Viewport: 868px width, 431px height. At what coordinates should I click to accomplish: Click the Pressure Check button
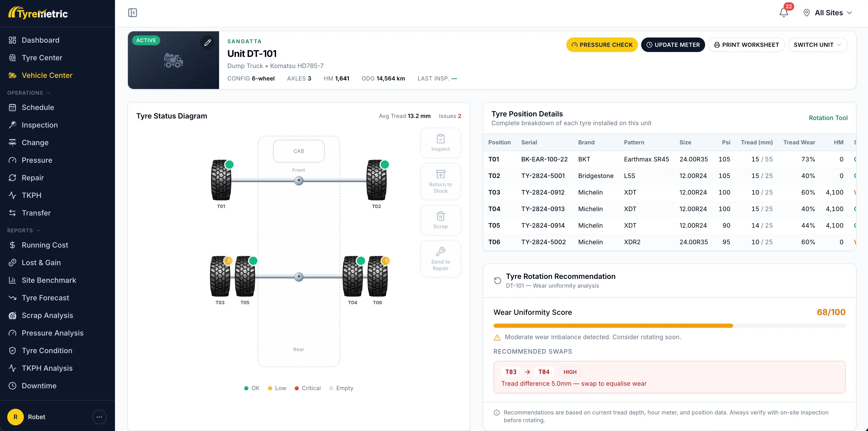[x=602, y=45]
